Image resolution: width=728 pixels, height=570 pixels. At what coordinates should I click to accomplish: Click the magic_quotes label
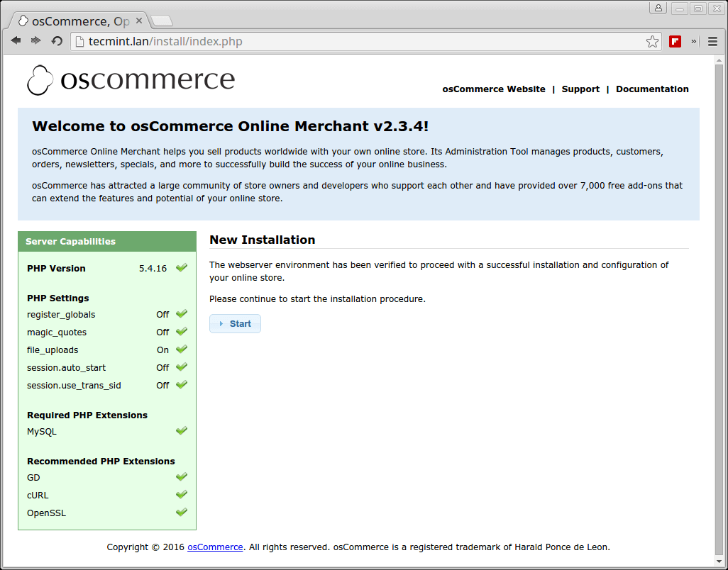point(57,332)
